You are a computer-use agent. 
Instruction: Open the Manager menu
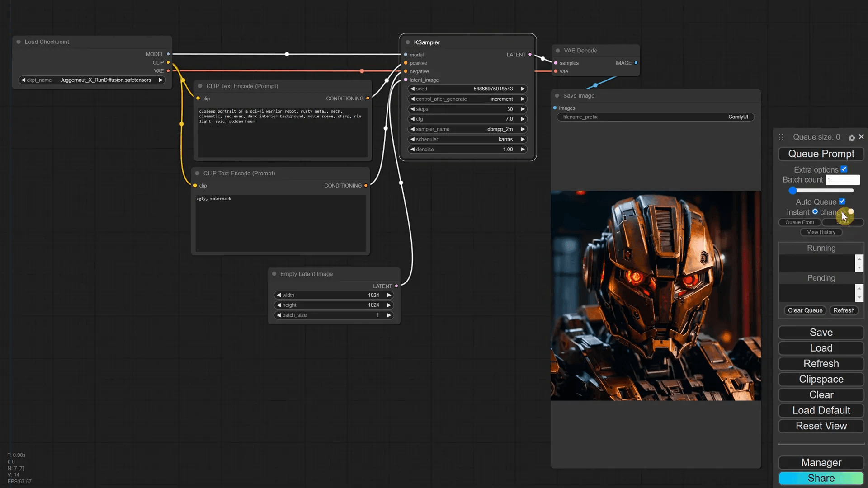[x=821, y=463]
